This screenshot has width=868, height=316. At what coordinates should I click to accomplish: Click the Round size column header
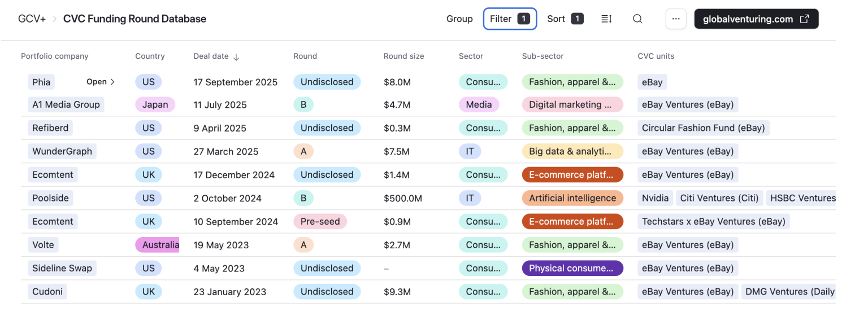coord(403,56)
